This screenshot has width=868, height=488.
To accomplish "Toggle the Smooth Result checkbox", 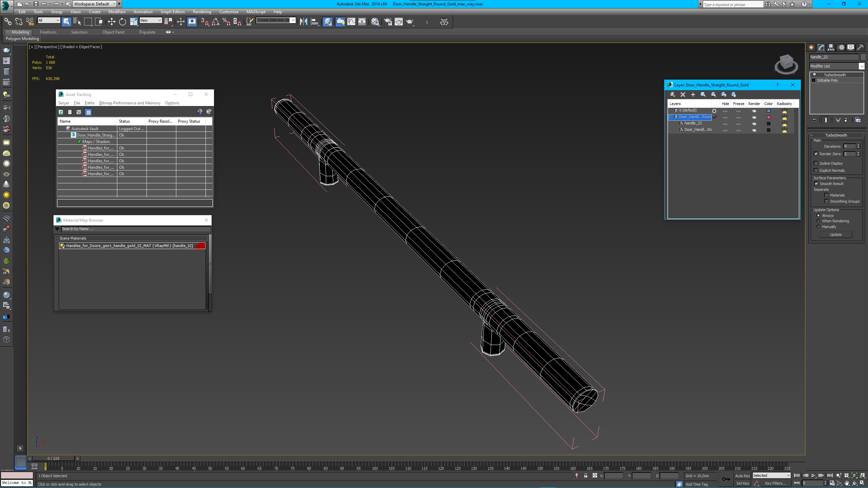I will pyautogui.click(x=816, y=184).
